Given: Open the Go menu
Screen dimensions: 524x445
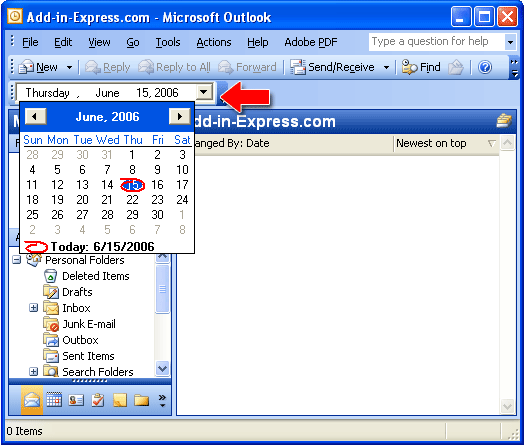Looking at the screenshot, I should (x=133, y=42).
